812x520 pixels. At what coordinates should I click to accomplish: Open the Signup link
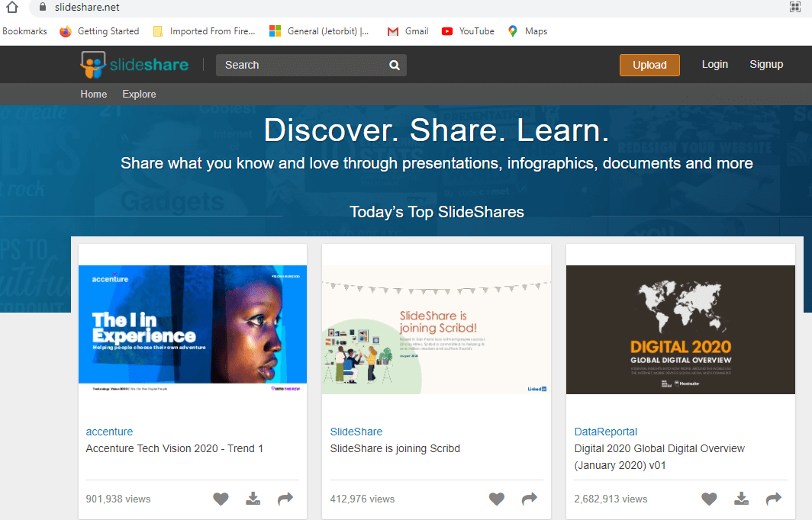click(766, 64)
